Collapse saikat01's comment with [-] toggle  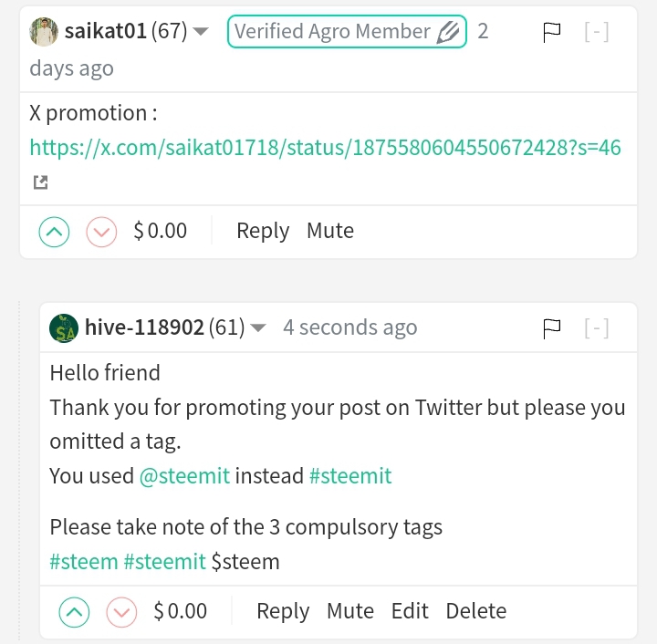pyautogui.click(x=596, y=33)
